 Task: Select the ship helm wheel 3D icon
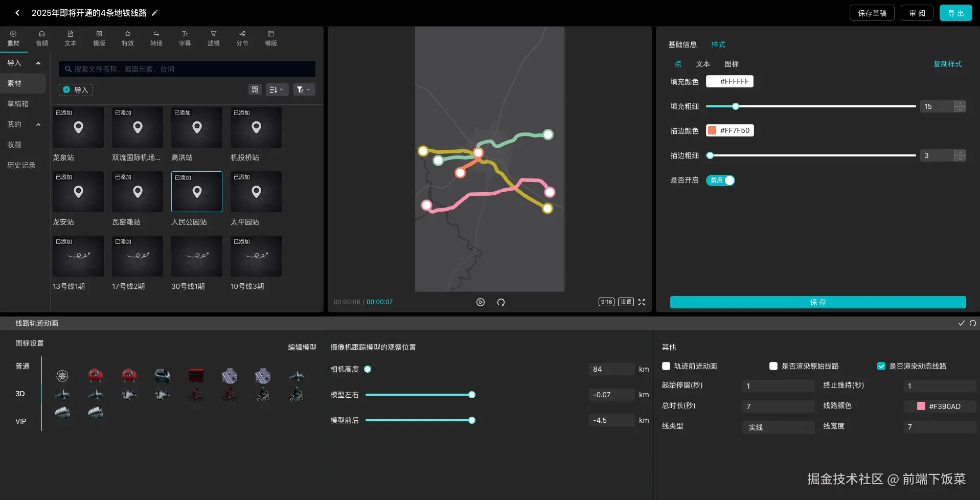[62, 376]
